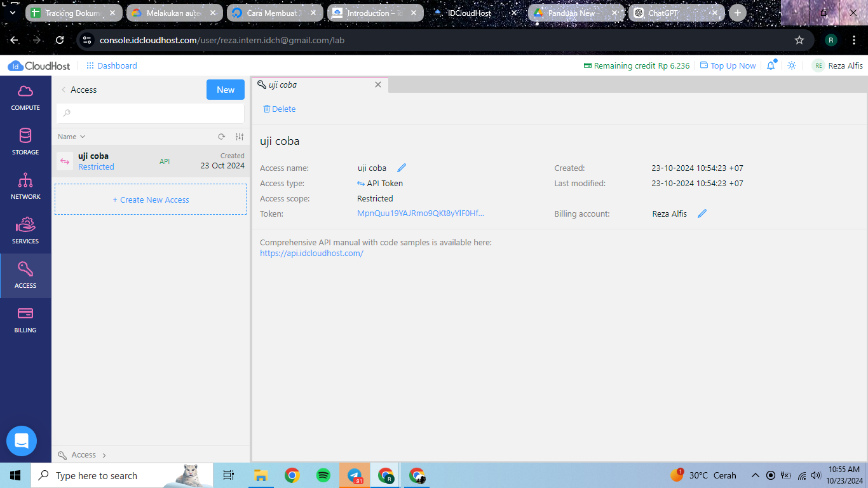Image resolution: width=868 pixels, height=488 pixels.
Task: Switch to Melakukan aute browser tab
Action: (x=174, y=13)
